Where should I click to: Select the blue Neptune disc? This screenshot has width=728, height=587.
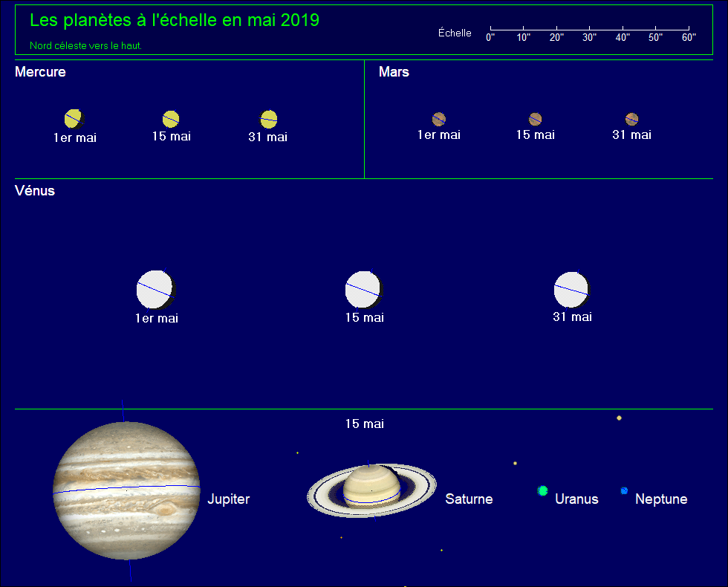[625, 490]
